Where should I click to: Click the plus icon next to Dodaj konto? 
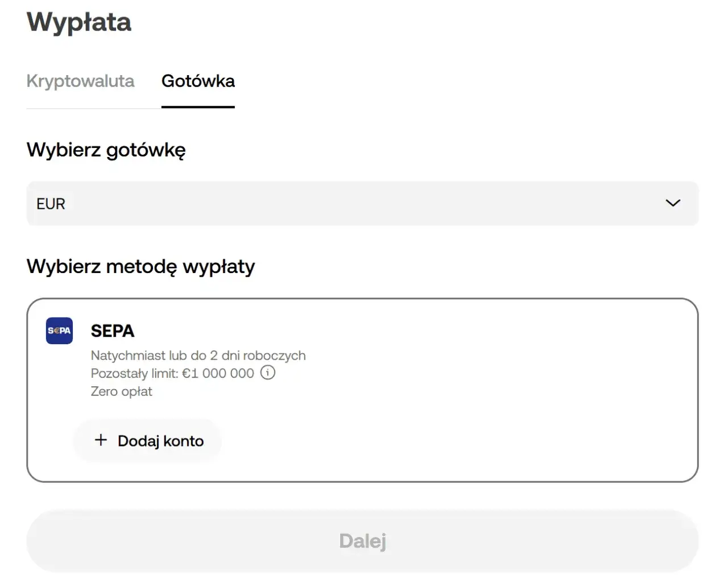[101, 440]
